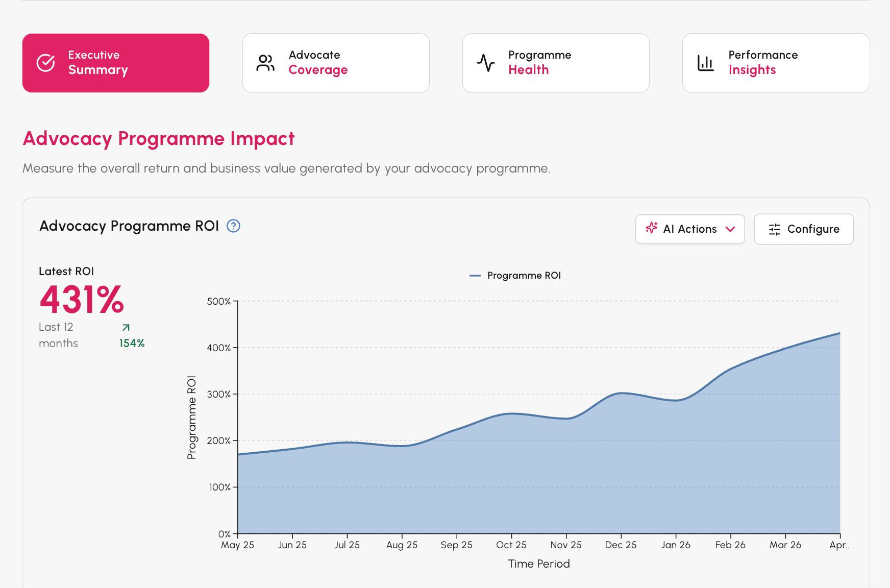Click the bar chart icon on Performance Insights
This screenshot has height=588, width=890.
click(x=706, y=63)
